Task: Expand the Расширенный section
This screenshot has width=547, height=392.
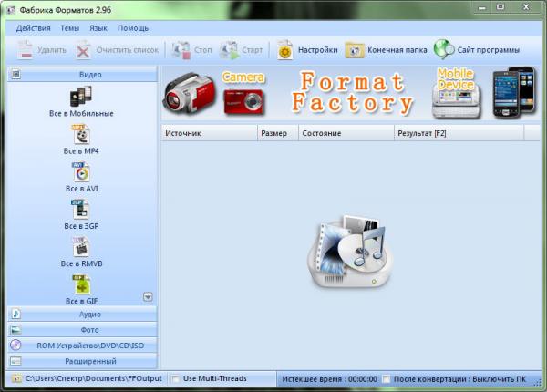Action: pos(82,361)
